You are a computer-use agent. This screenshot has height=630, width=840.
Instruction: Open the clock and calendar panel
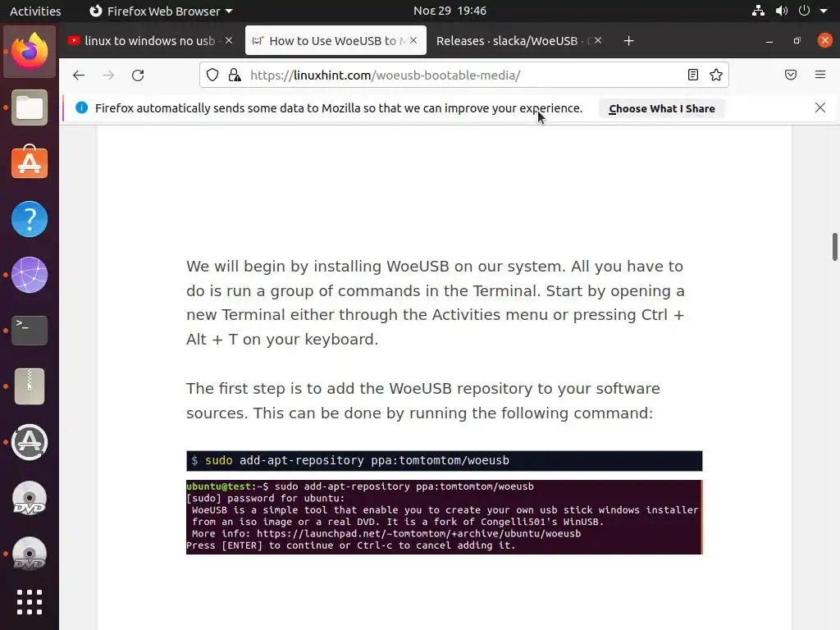pyautogui.click(x=450, y=11)
